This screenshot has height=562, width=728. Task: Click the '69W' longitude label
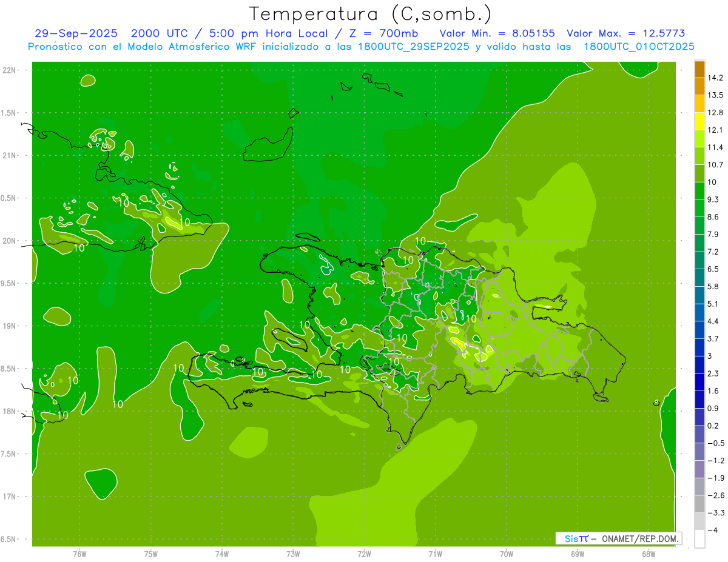tap(578, 554)
